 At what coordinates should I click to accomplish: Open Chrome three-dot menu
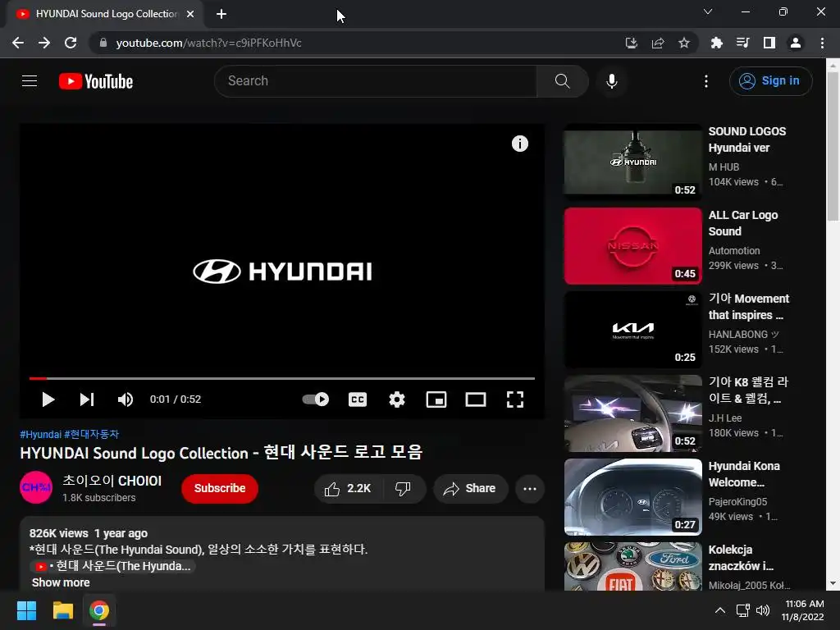pyautogui.click(x=822, y=43)
